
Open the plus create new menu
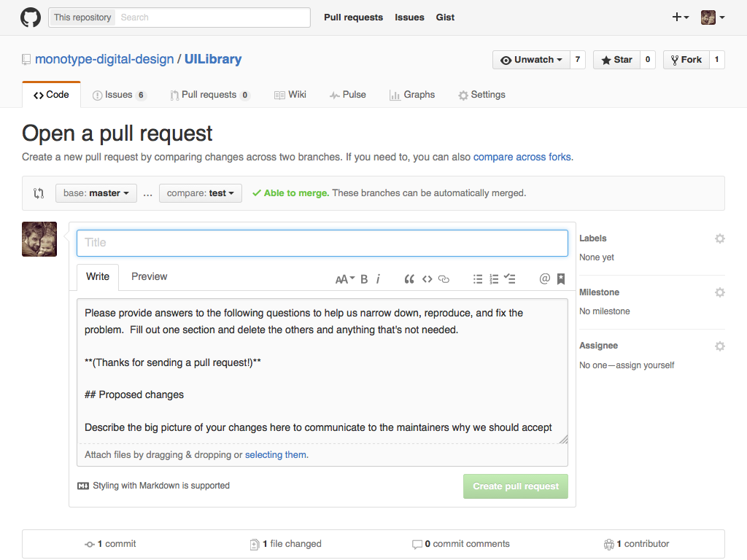[681, 17]
